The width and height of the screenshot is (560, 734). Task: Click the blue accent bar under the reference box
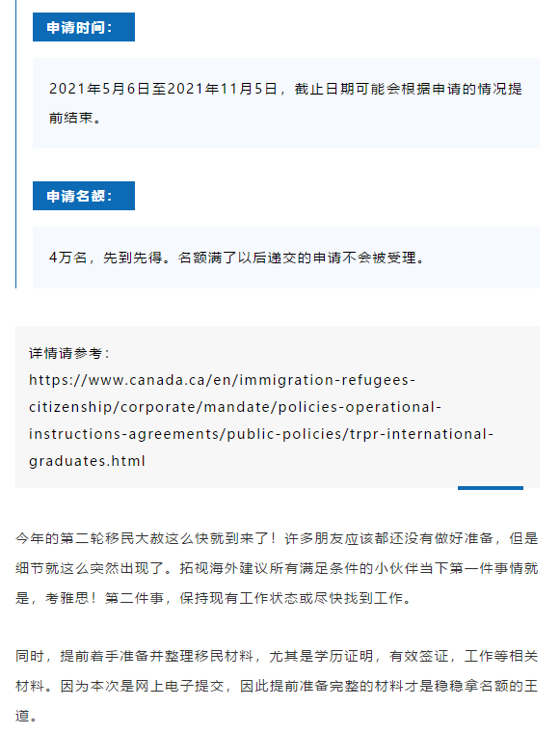click(491, 488)
